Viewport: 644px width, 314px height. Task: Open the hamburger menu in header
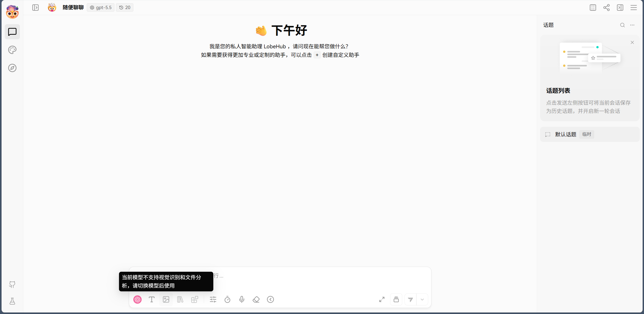[x=634, y=8]
